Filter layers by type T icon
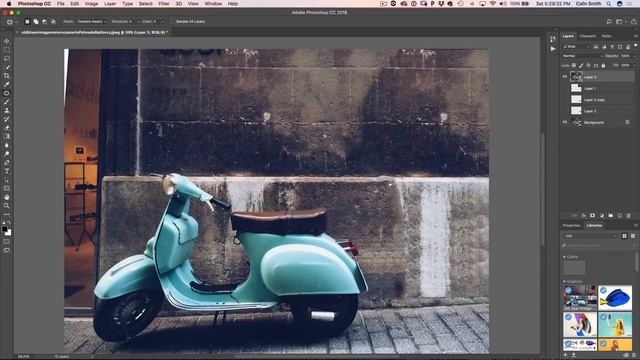This screenshot has width=640, height=360. point(612,47)
